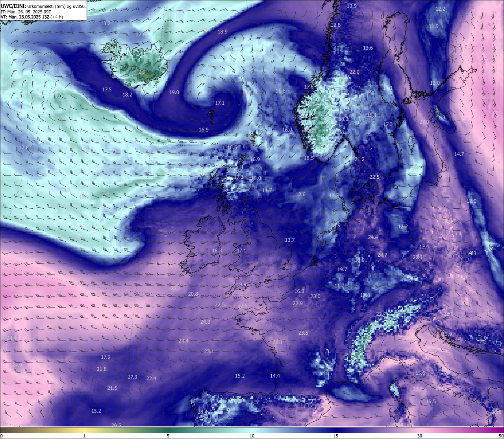Click the 19.7 value label over Belgium
Screen dimensions: 504x439
pyautogui.click(x=342, y=270)
